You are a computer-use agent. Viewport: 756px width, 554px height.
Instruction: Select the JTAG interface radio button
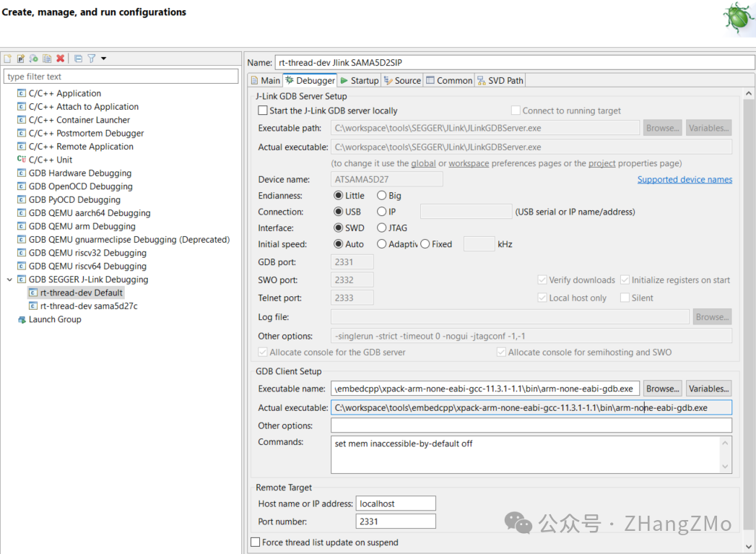382,228
